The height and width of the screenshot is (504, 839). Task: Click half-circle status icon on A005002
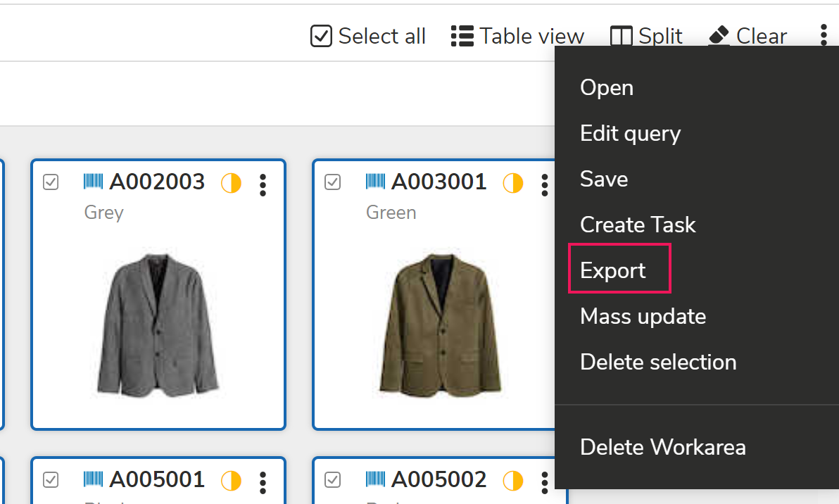pos(513,481)
